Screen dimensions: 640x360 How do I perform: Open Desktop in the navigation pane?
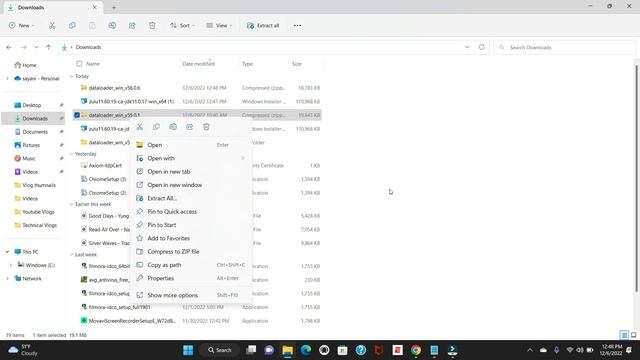pyautogui.click(x=32, y=105)
